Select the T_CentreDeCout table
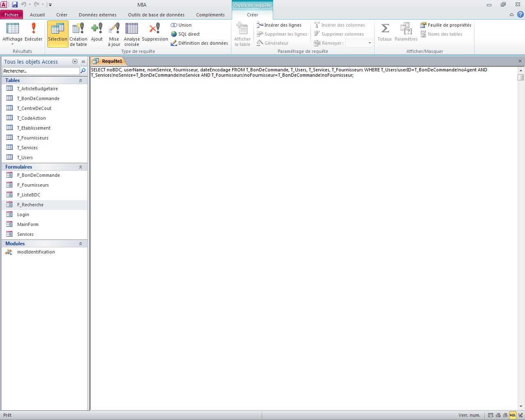525x420 pixels. [x=44, y=108]
